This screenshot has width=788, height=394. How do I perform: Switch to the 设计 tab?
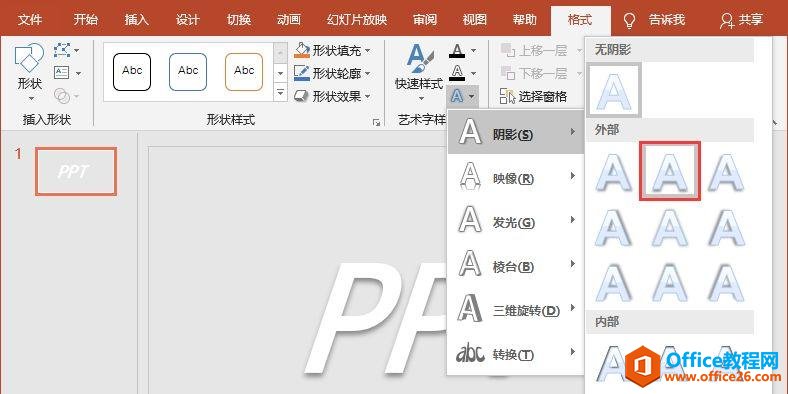click(188, 20)
